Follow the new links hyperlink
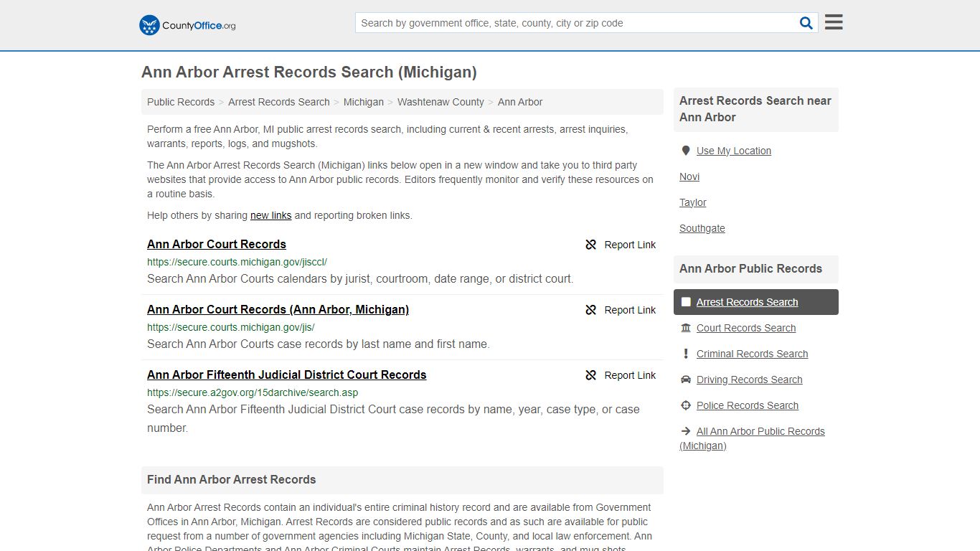 coord(271,215)
